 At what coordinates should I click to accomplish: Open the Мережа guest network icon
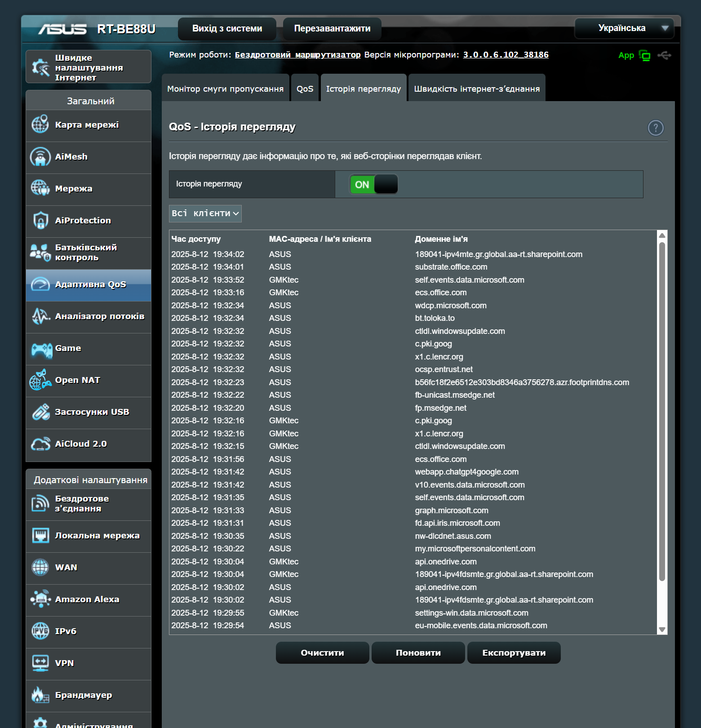point(40,188)
